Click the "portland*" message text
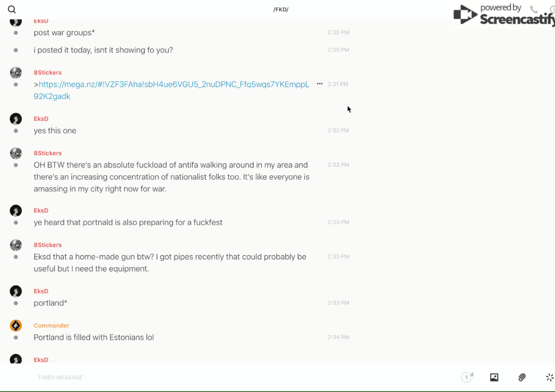Viewport: 555px width, 392px height. coord(50,303)
